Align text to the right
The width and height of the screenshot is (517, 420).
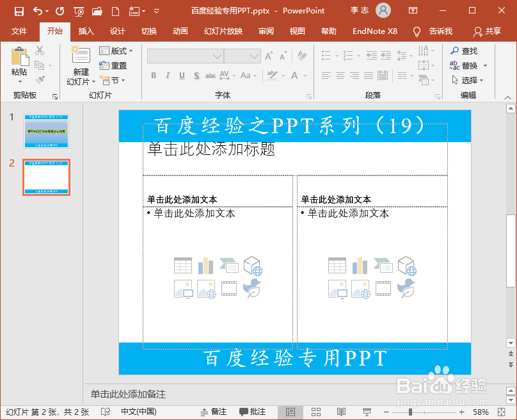354,76
